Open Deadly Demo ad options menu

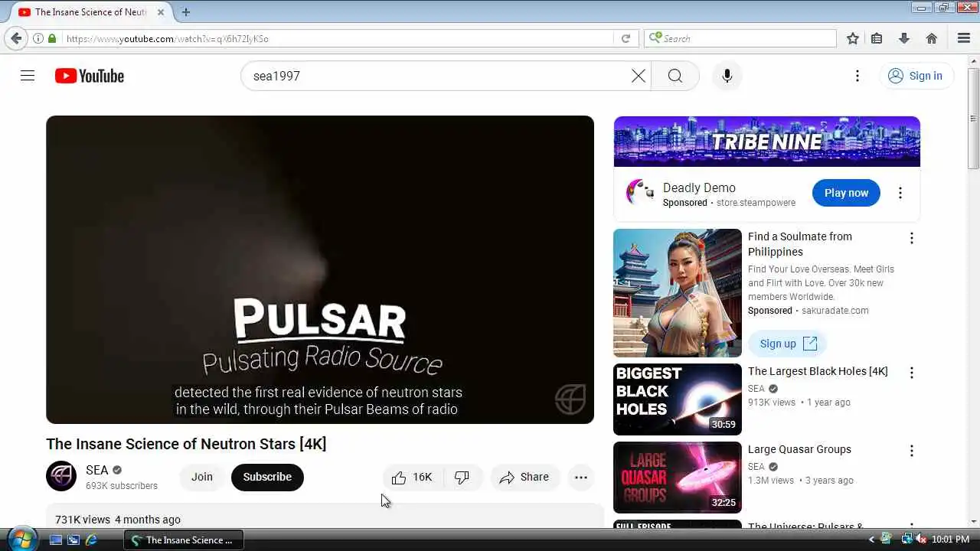coord(900,193)
